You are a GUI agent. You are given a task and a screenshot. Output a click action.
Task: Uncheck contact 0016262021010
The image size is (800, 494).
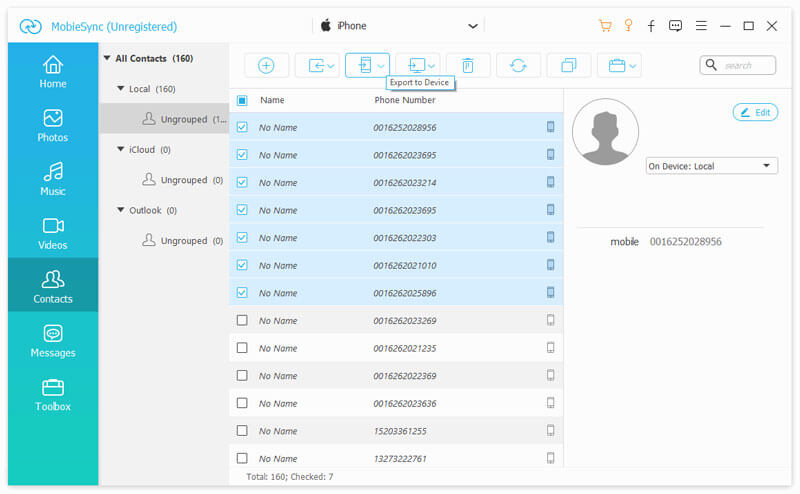(x=242, y=265)
